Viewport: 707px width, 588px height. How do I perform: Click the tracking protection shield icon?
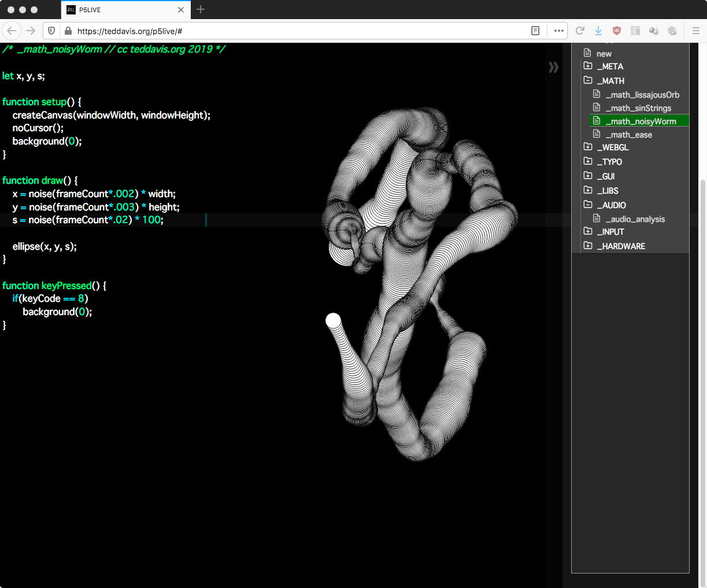[x=51, y=31]
